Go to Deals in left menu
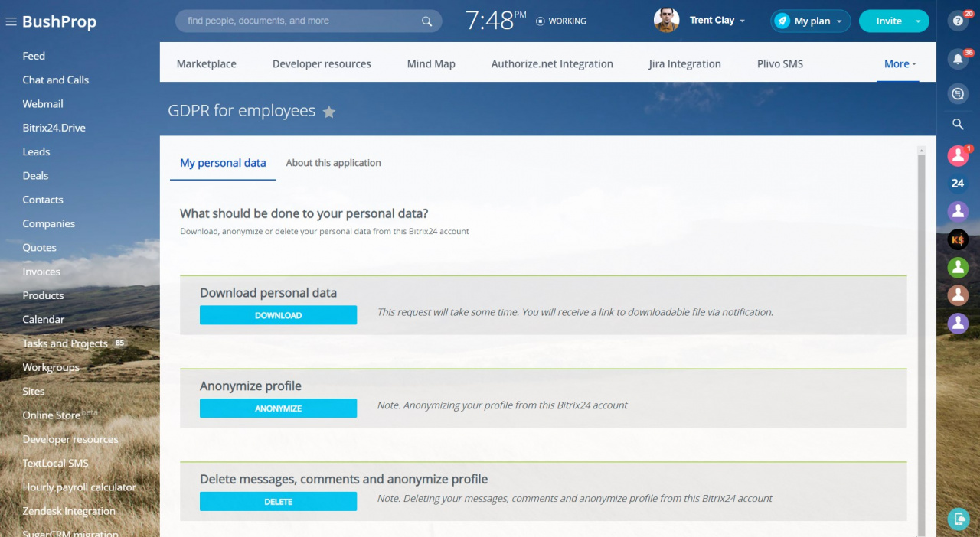Viewport: 980px width, 537px height. tap(35, 176)
